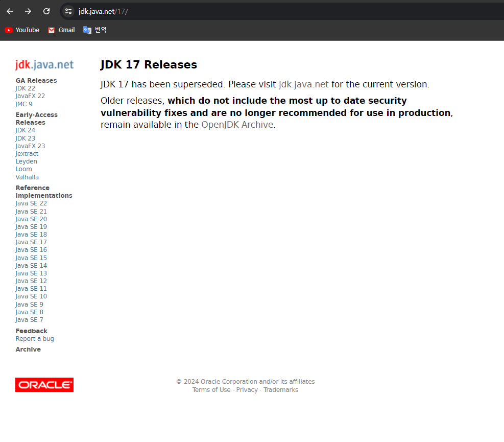Open the JMC 9 link

(x=24, y=104)
